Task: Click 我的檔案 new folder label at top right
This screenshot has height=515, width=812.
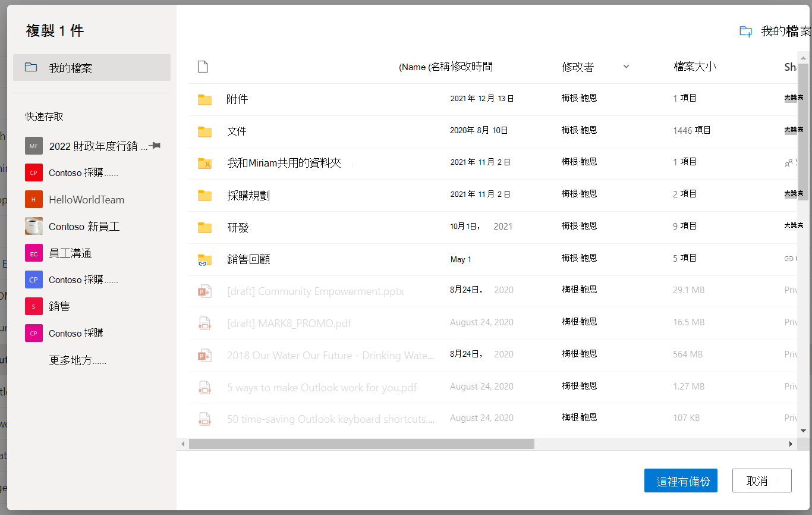Action: [786, 32]
